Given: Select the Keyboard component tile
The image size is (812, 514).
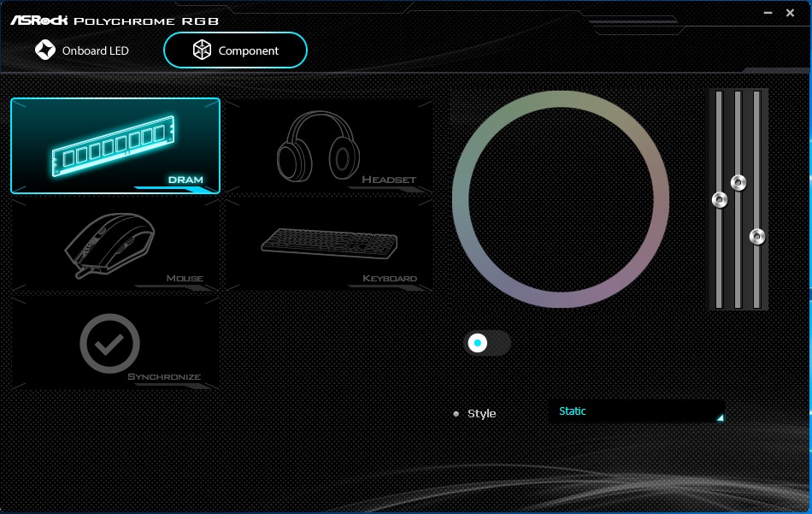Looking at the screenshot, I should click(329, 244).
